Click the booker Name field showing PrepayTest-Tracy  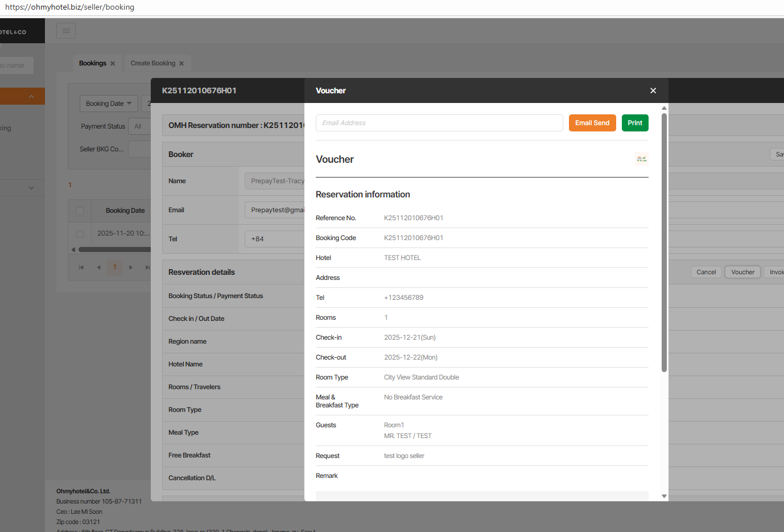[275, 181]
